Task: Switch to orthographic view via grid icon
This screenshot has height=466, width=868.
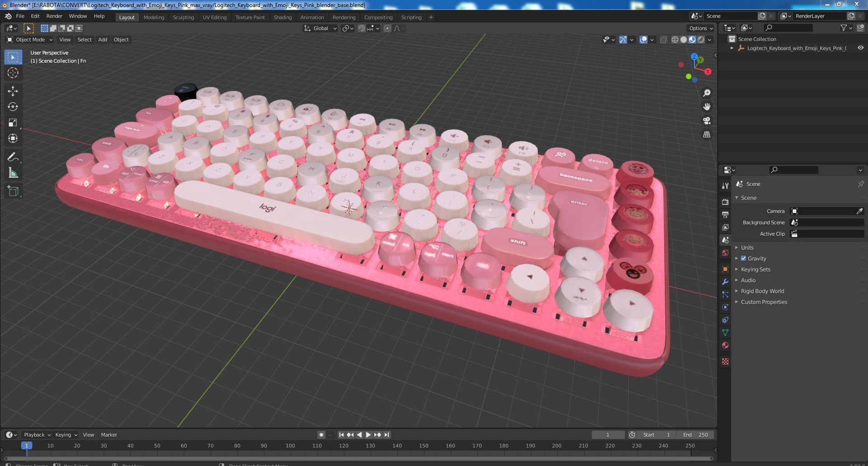Action: [x=707, y=135]
